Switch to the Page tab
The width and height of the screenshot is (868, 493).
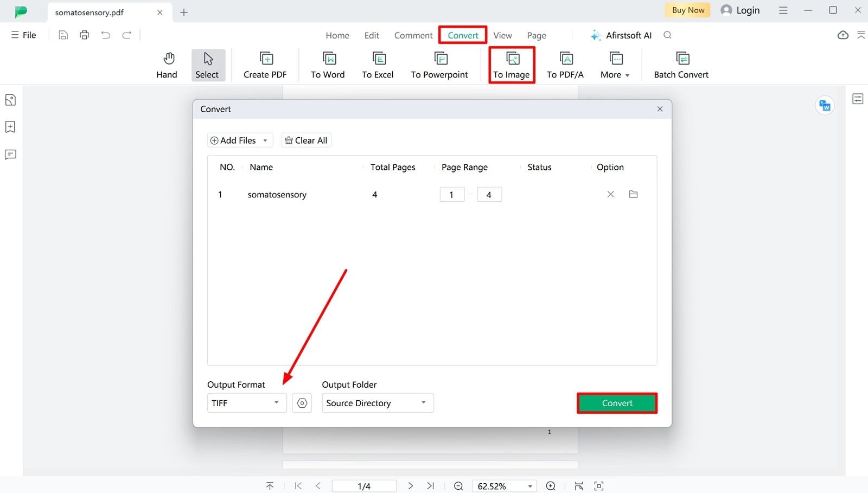[537, 35]
